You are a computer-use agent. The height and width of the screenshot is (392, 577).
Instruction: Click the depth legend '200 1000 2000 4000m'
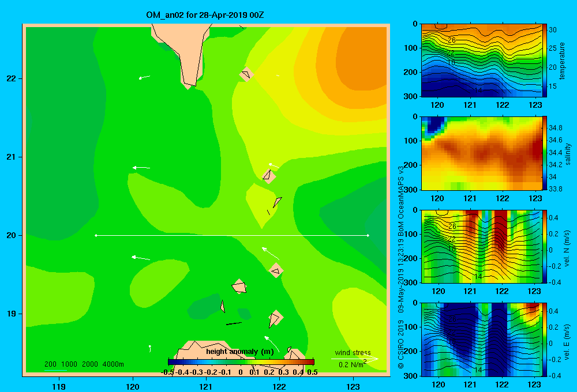pyautogui.click(x=84, y=364)
